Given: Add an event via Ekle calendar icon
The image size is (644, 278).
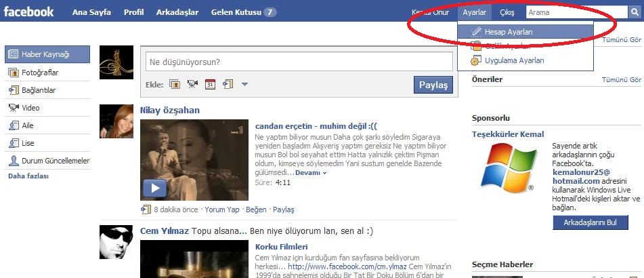Looking at the screenshot, I should 210,84.
